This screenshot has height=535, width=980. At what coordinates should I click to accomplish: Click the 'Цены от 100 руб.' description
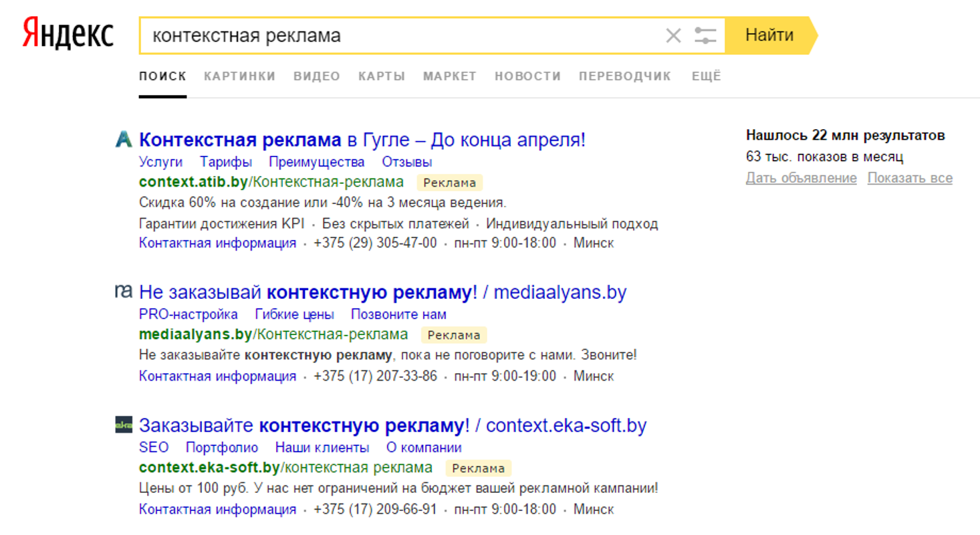pos(398,488)
